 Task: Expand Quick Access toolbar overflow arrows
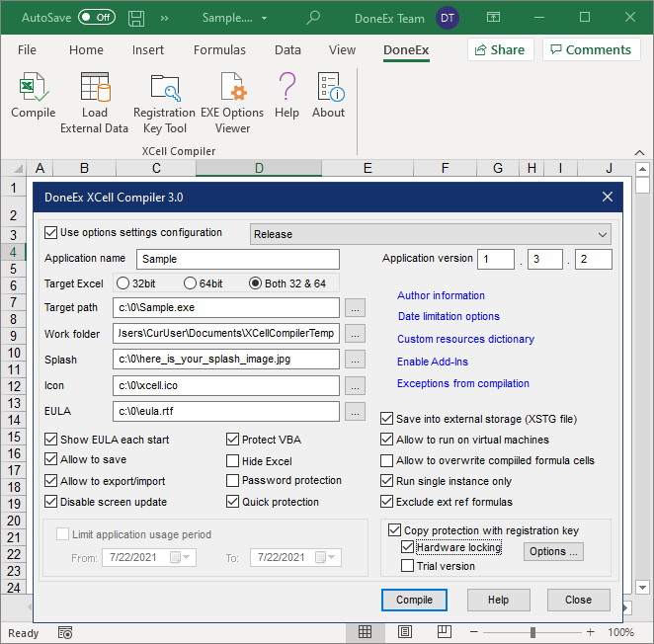point(164,18)
